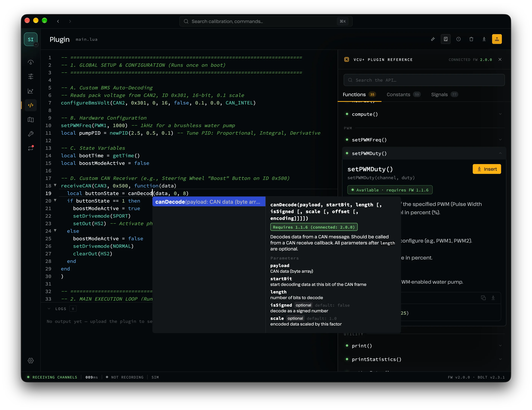This screenshot has height=410, width=532.
Task: Go forward with the right chevron
Action: [70, 21]
